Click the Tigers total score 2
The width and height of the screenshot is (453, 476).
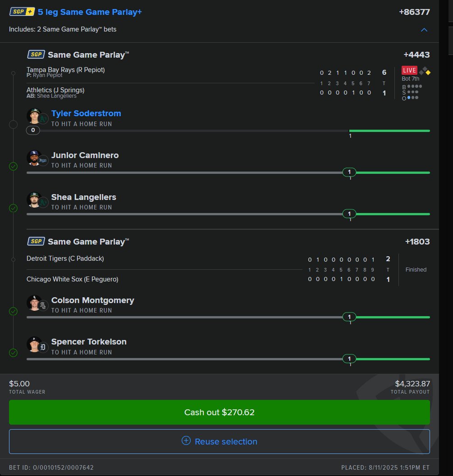point(388,258)
